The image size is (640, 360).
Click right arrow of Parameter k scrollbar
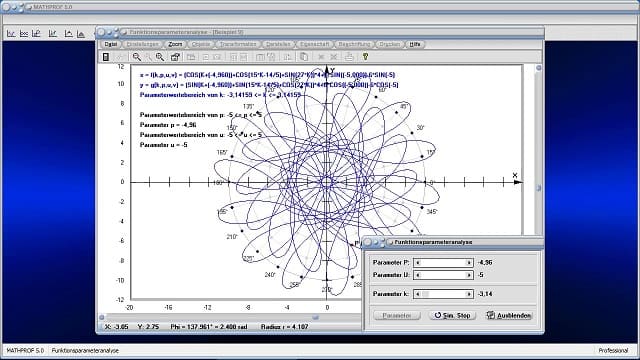pyautogui.click(x=469, y=294)
